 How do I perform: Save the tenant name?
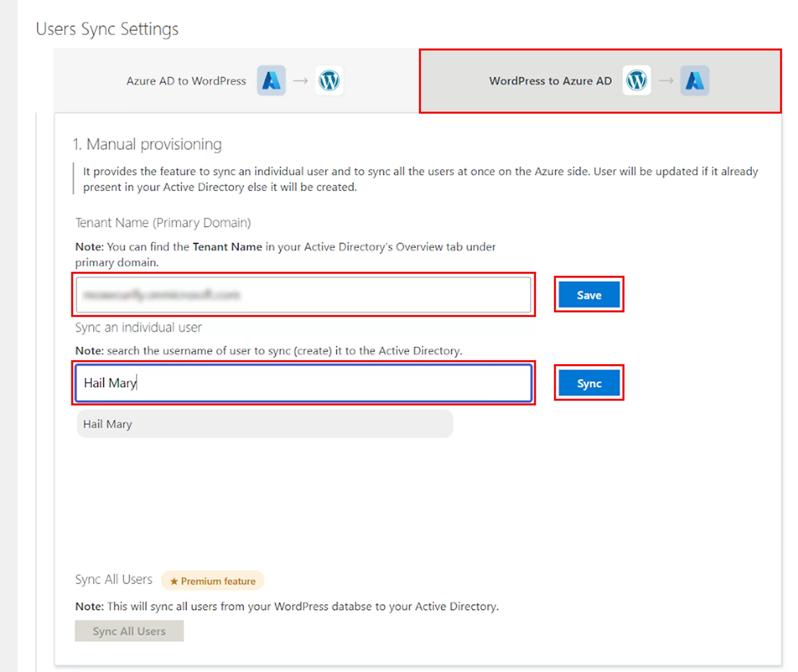(x=589, y=294)
